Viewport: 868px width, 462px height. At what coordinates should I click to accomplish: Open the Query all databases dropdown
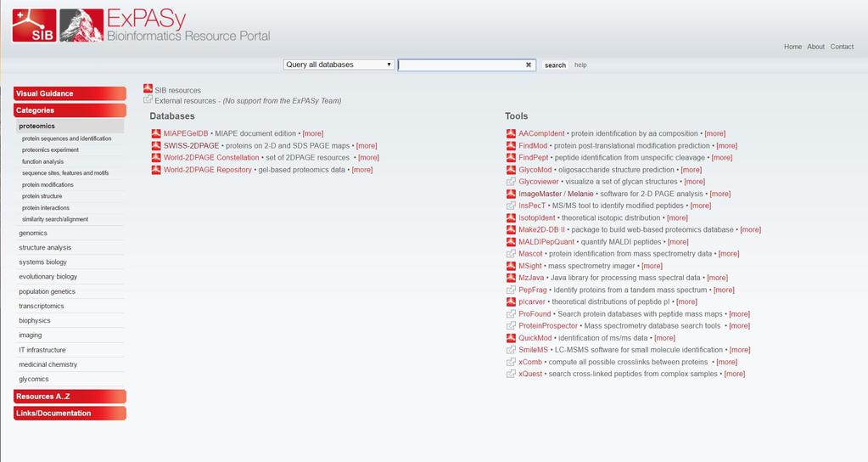tap(339, 65)
